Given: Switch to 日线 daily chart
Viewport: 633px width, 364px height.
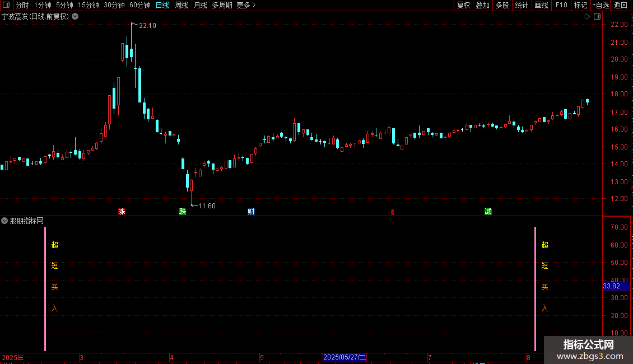Looking at the screenshot, I should coord(162,5).
